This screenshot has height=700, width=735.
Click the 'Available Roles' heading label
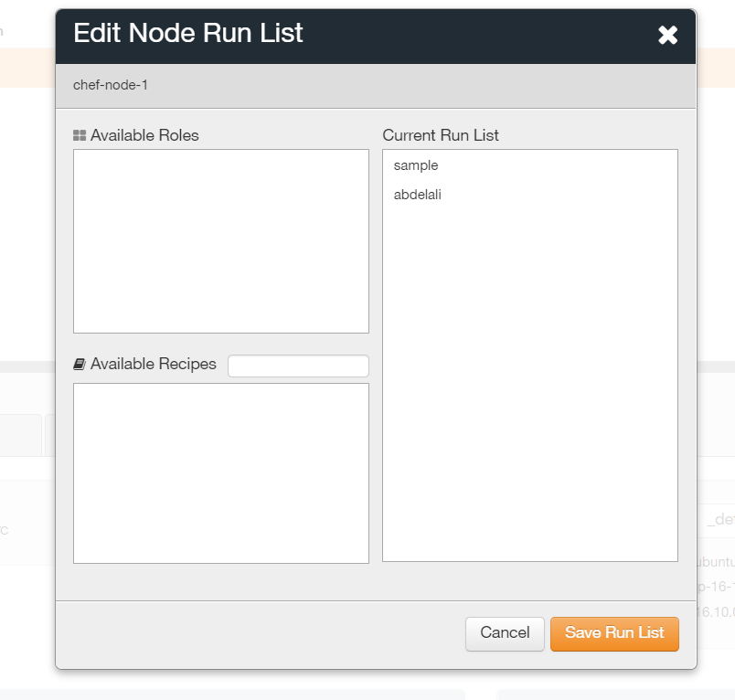pyautogui.click(x=143, y=134)
